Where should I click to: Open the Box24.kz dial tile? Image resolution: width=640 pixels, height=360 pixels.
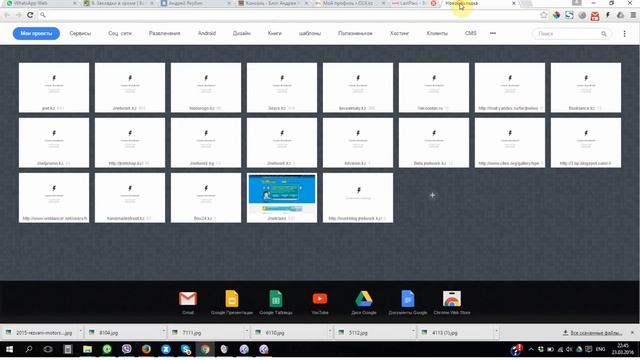click(206, 198)
